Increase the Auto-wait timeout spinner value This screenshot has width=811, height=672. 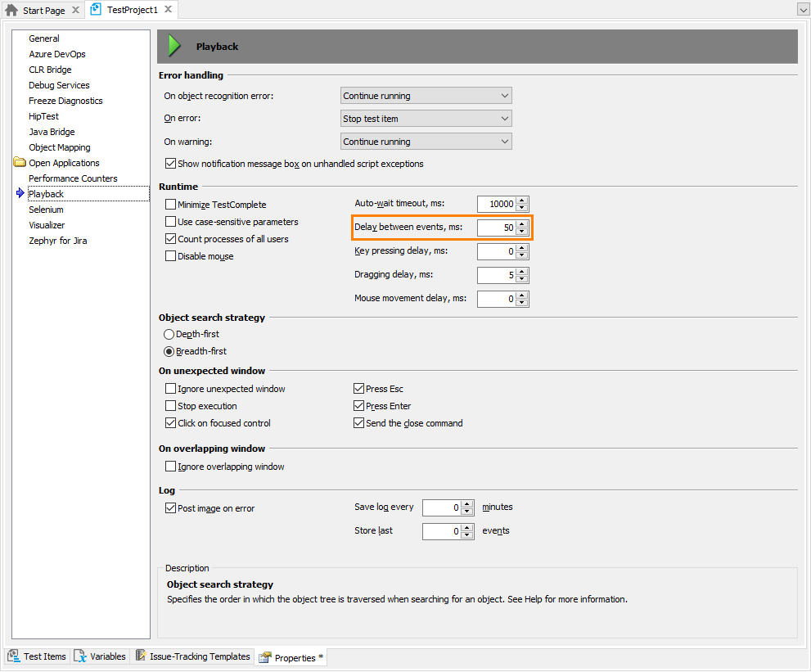(522, 201)
